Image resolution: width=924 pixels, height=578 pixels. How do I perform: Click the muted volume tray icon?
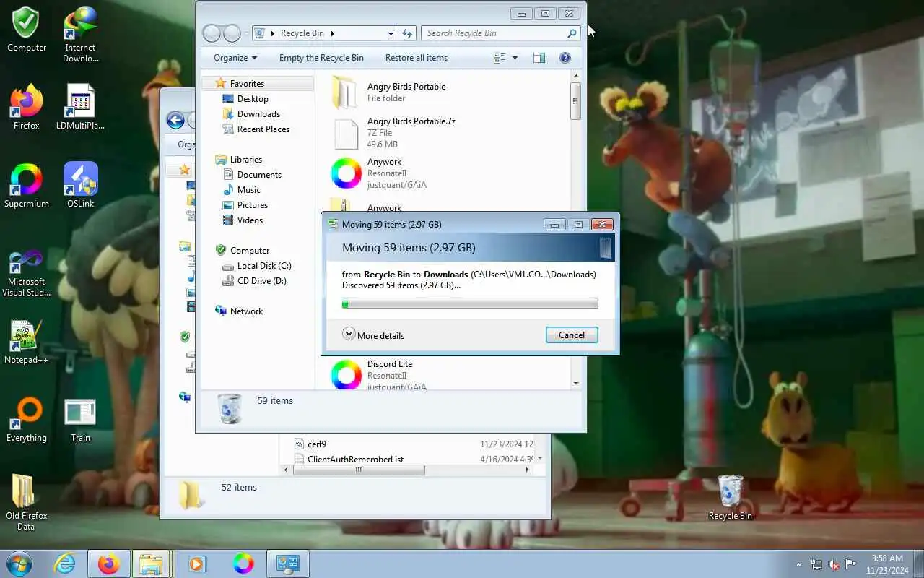(834, 564)
